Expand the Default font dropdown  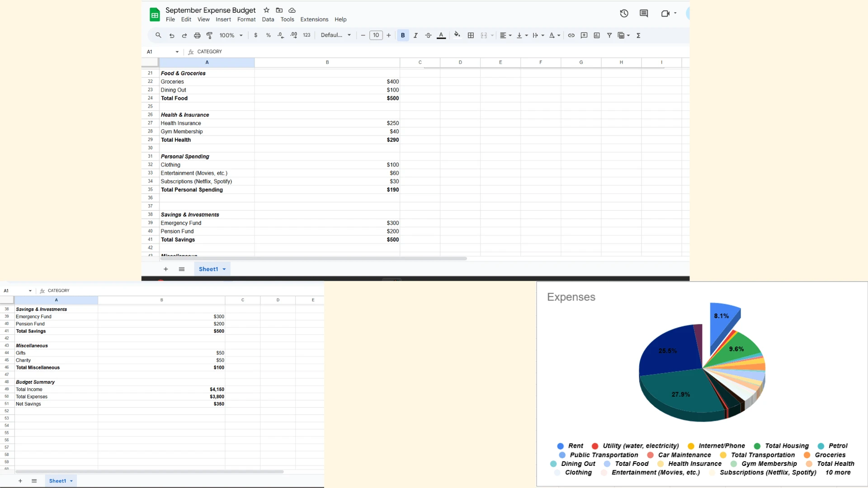(335, 35)
